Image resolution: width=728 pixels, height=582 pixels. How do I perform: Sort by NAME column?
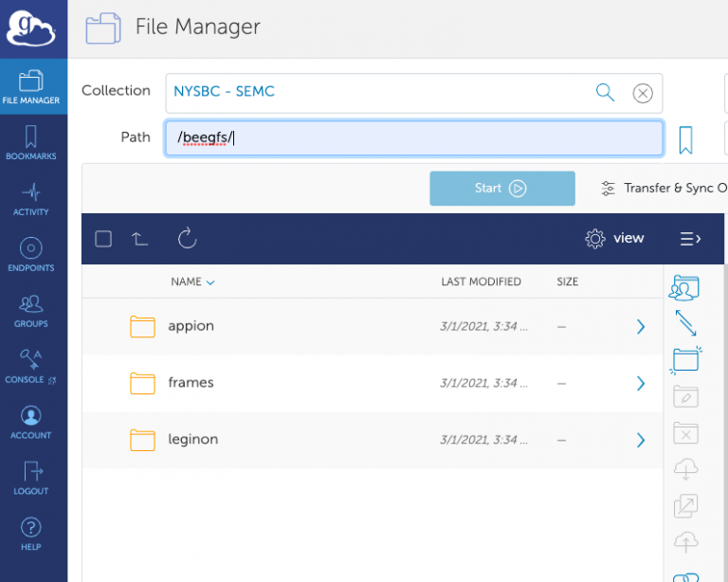click(x=192, y=282)
